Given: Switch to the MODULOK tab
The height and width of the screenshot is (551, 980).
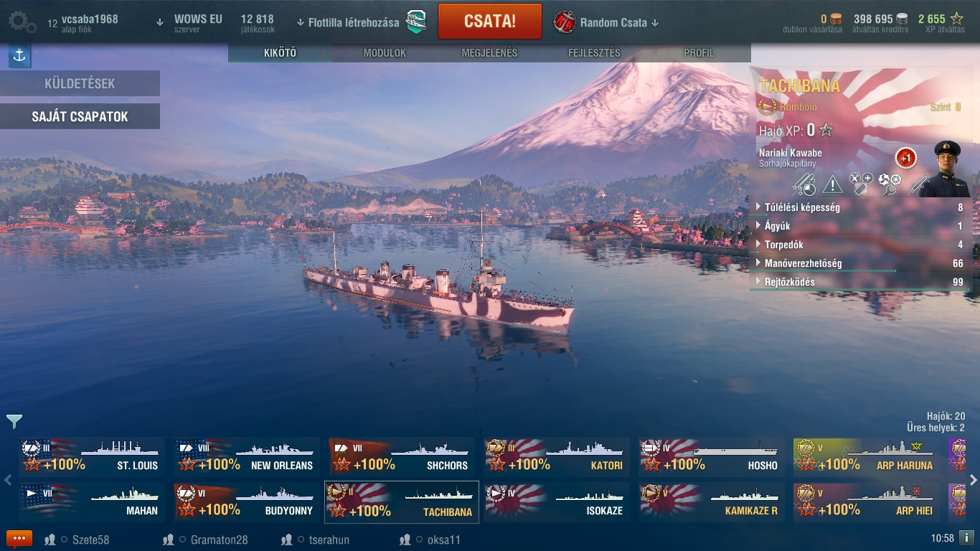Looking at the screenshot, I should [385, 53].
